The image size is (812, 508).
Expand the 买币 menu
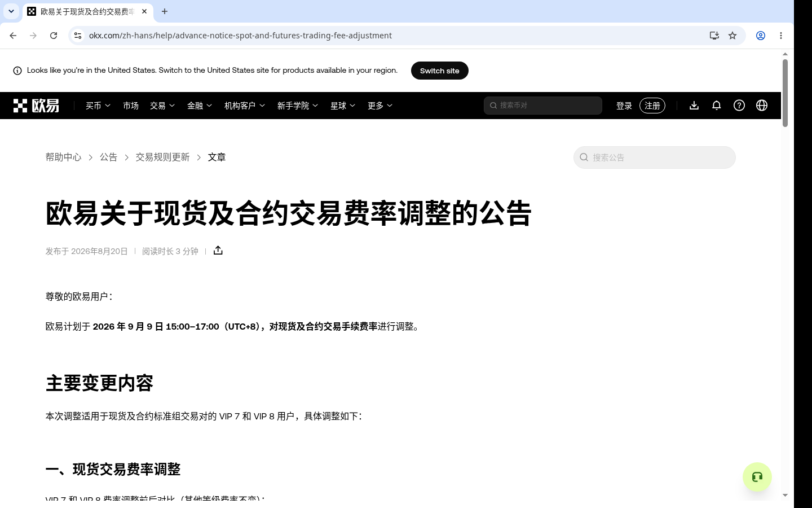click(x=98, y=106)
